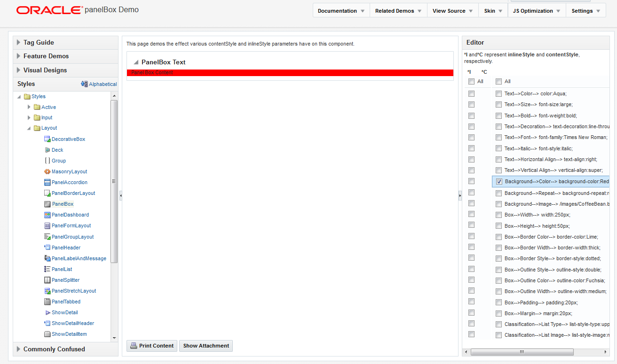
Task: Expand the Commonly Confused section
Action: click(x=18, y=349)
